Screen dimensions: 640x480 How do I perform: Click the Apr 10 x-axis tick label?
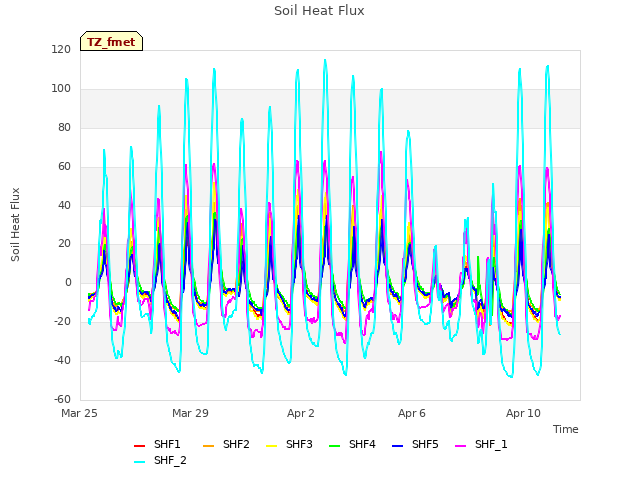click(523, 413)
